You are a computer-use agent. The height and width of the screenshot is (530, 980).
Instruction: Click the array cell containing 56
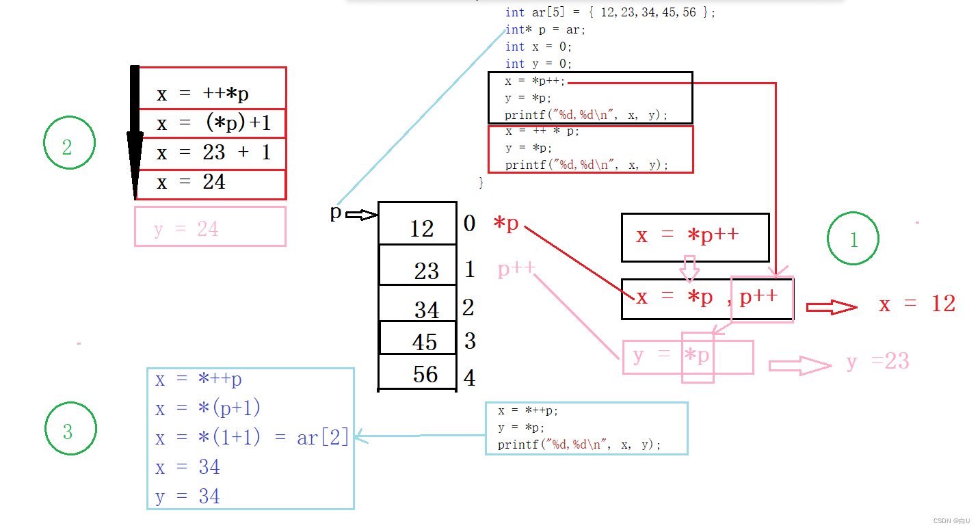click(418, 372)
